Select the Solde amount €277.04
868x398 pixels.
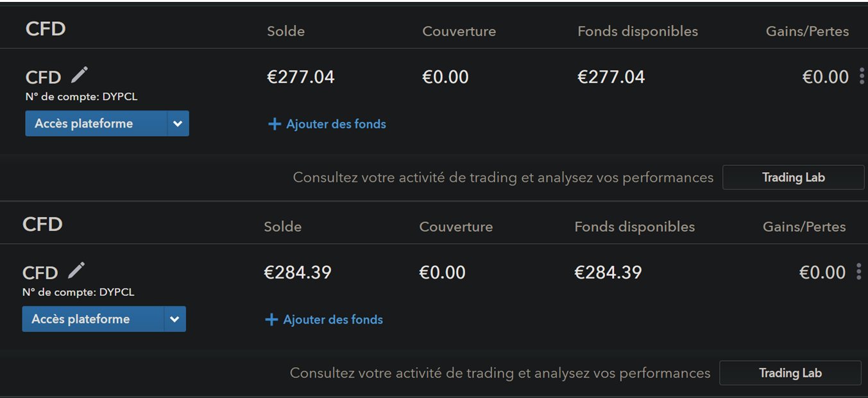click(300, 78)
